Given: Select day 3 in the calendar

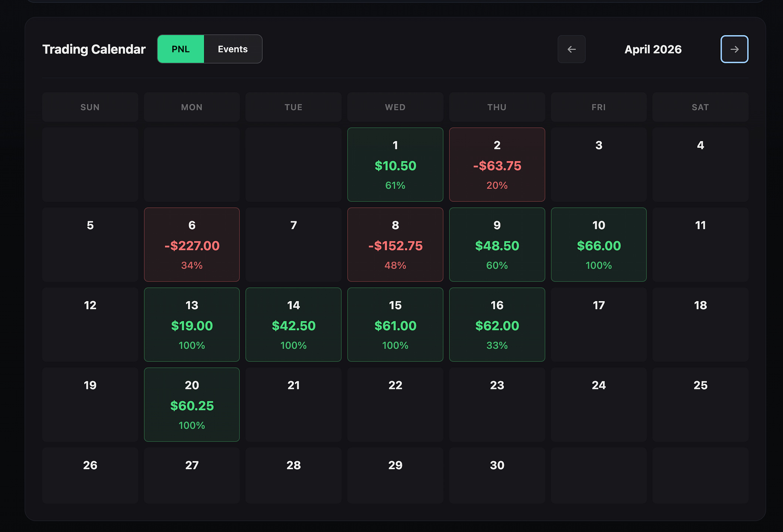Looking at the screenshot, I should click(x=599, y=165).
